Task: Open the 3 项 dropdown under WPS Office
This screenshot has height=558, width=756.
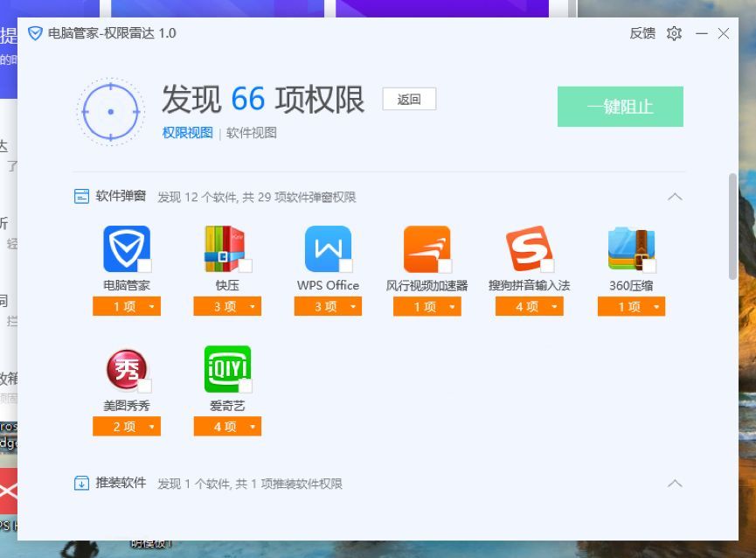Action: click(x=328, y=306)
